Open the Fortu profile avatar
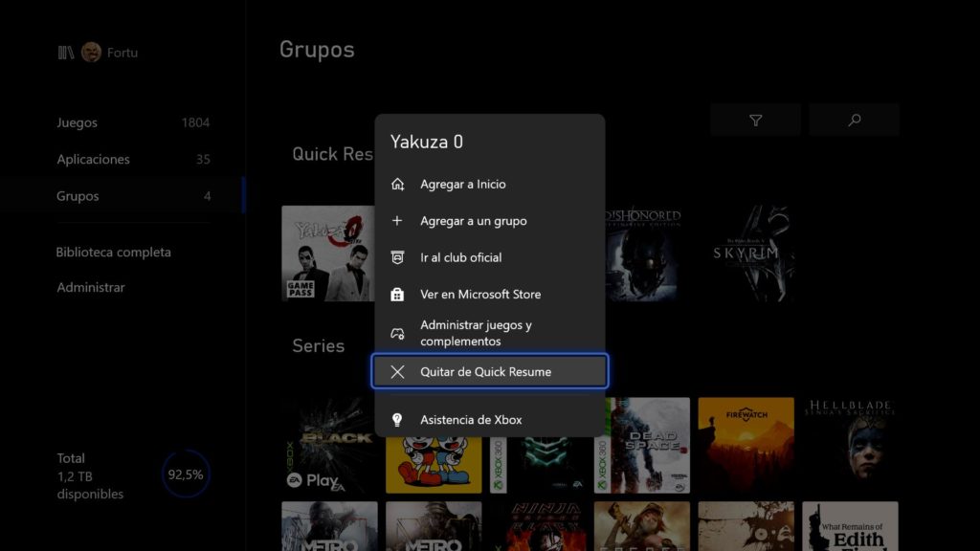This screenshot has width=980, height=551. click(91, 53)
